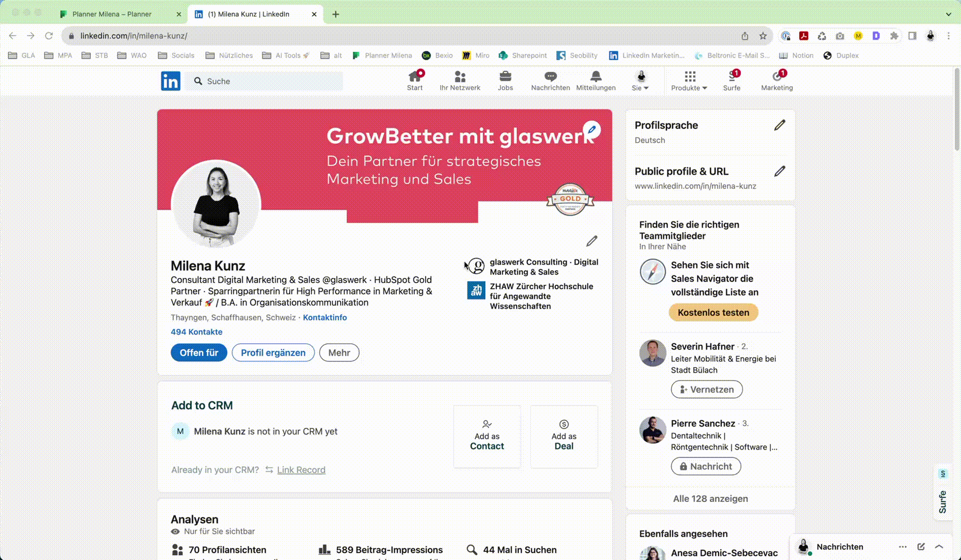This screenshot has width=961, height=560.
Task: Edit profile intro pencil icon
Action: tap(592, 241)
